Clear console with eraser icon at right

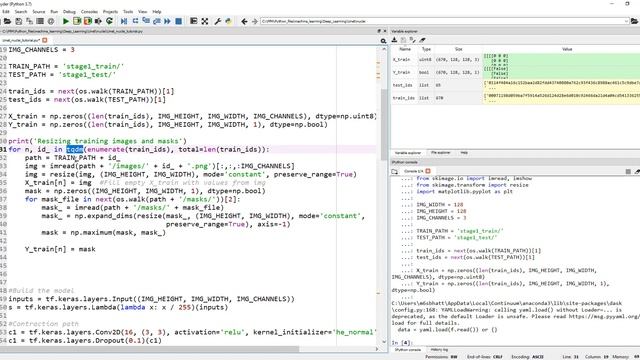pos(637,172)
